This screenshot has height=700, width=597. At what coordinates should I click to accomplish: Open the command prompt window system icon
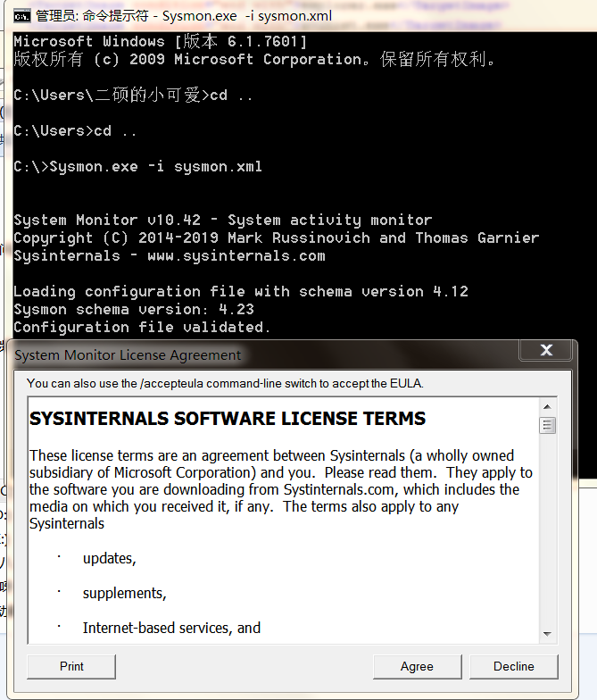21,16
